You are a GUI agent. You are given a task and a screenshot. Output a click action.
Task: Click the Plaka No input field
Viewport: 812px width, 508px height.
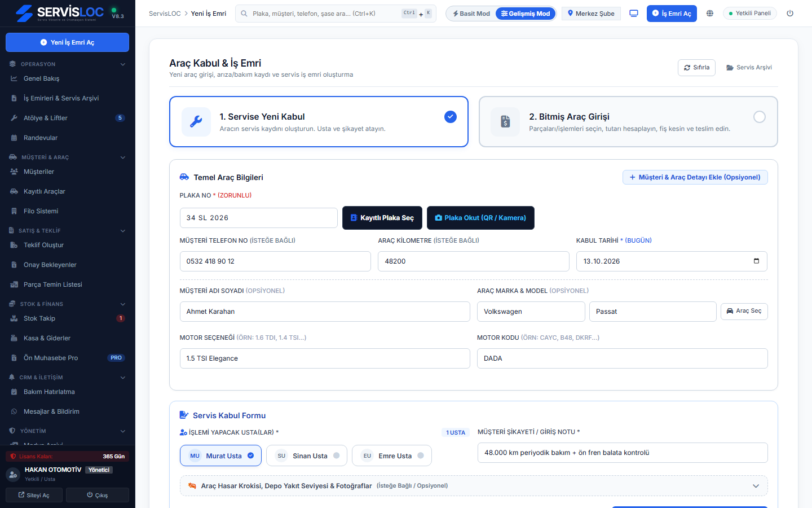coord(259,218)
